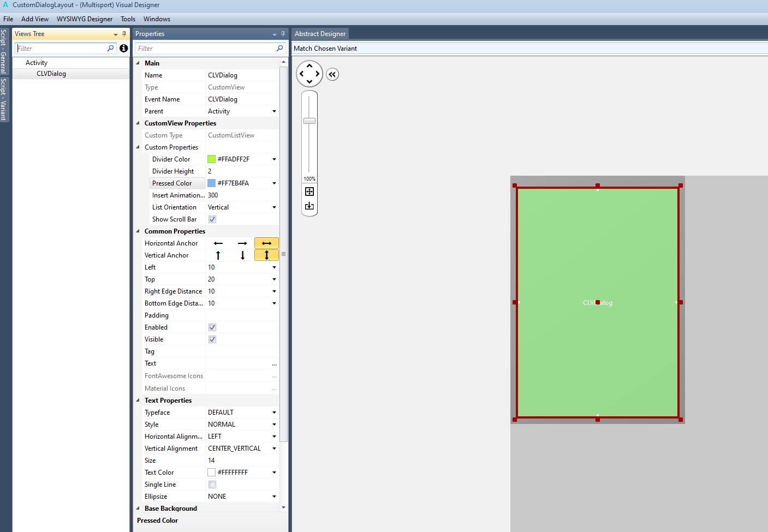Image resolution: width=768 pixels, height=532 pixels.
Task: Click the Views Tree info icon
Action: [124, 48]
